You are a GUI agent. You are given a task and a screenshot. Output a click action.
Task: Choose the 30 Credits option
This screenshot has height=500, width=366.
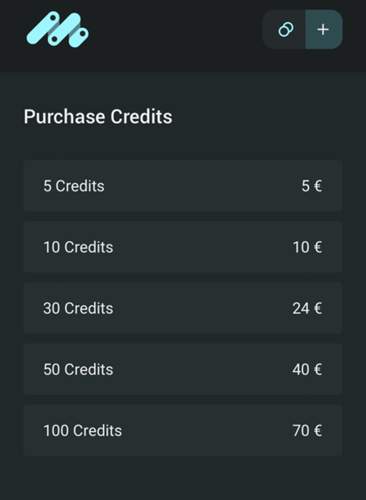[x=183, y=308]
